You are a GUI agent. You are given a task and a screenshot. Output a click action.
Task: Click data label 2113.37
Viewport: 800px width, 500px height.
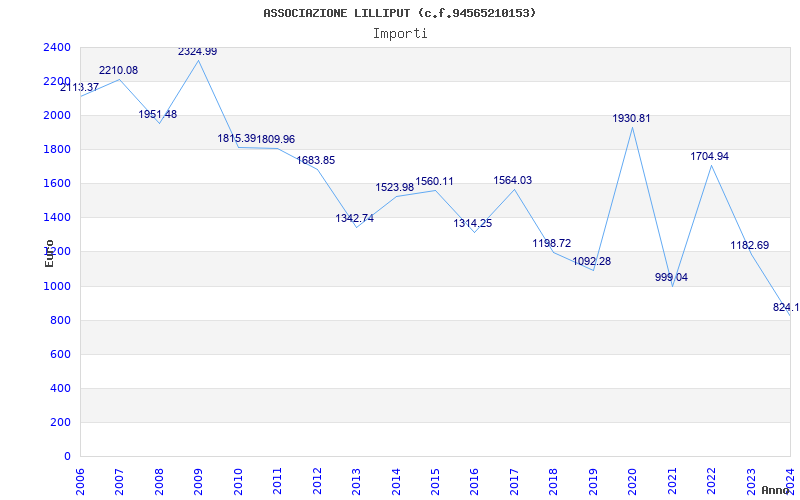(x=80, y=87)
